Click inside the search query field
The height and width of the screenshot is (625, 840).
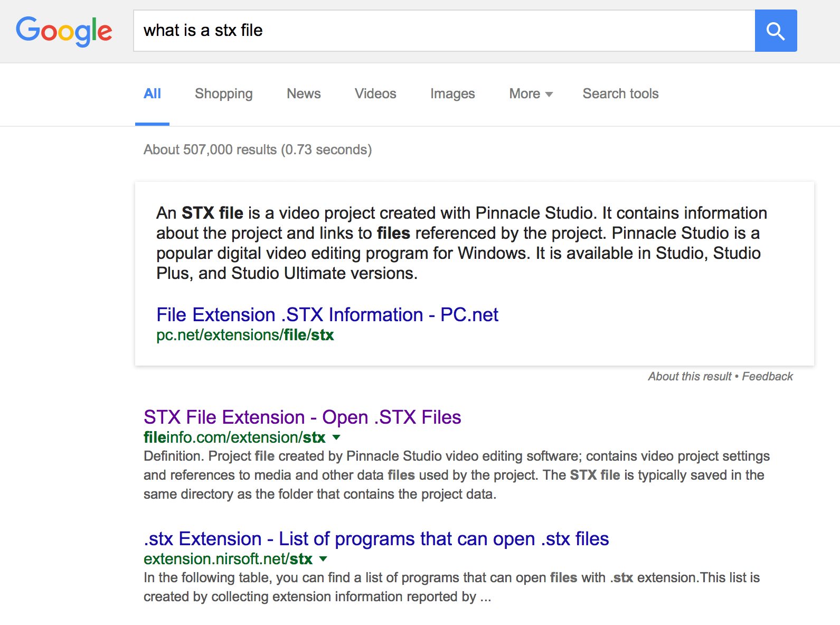click(443, 31)
